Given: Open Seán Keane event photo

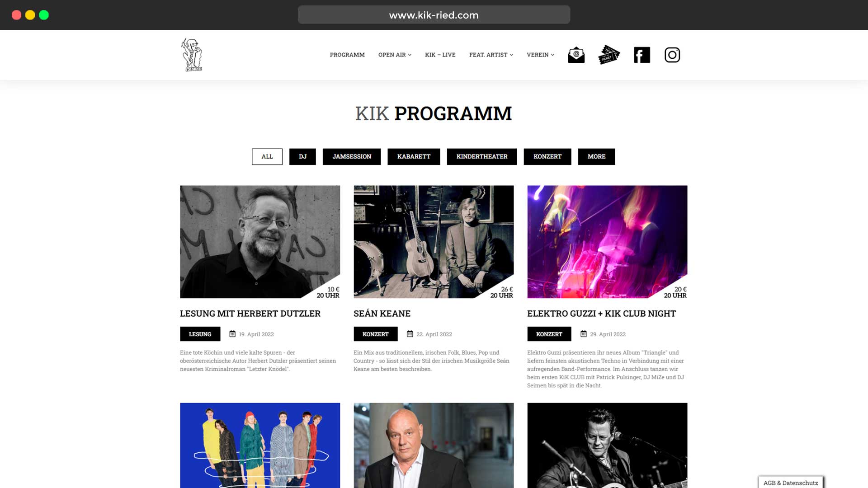Looking at the screenshot, I should pyautogui.click(x=434, y=242).
